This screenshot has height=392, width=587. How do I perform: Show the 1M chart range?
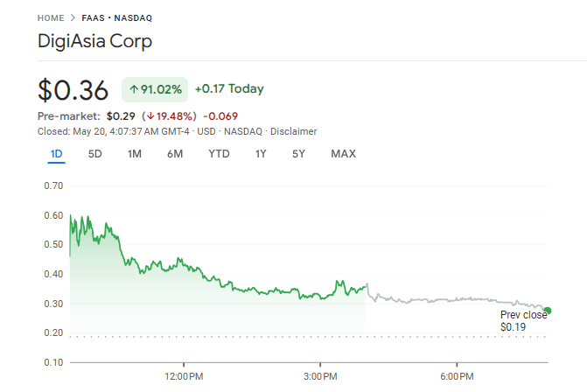tap(134, 154)
